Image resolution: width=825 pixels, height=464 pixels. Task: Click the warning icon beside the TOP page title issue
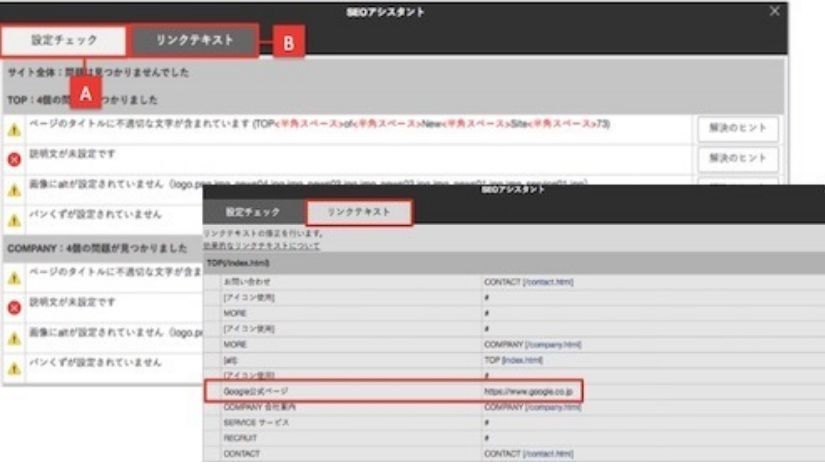(x=14, y=128)
